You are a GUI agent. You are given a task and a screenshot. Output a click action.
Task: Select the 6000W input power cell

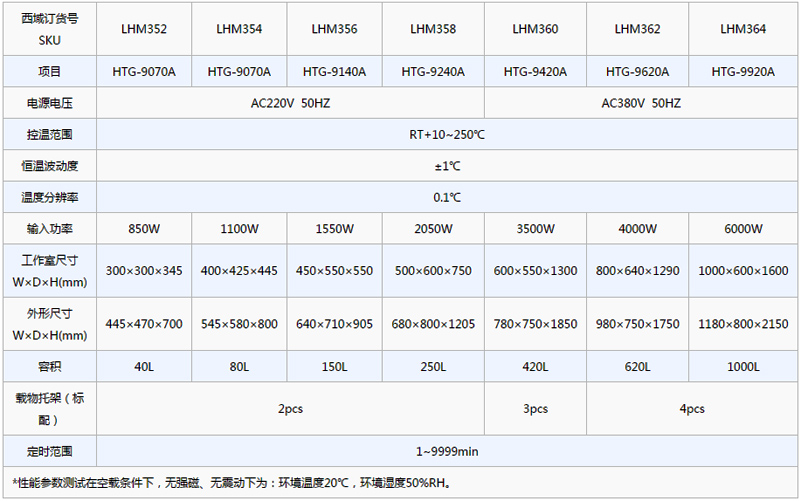tap(743, 229)
